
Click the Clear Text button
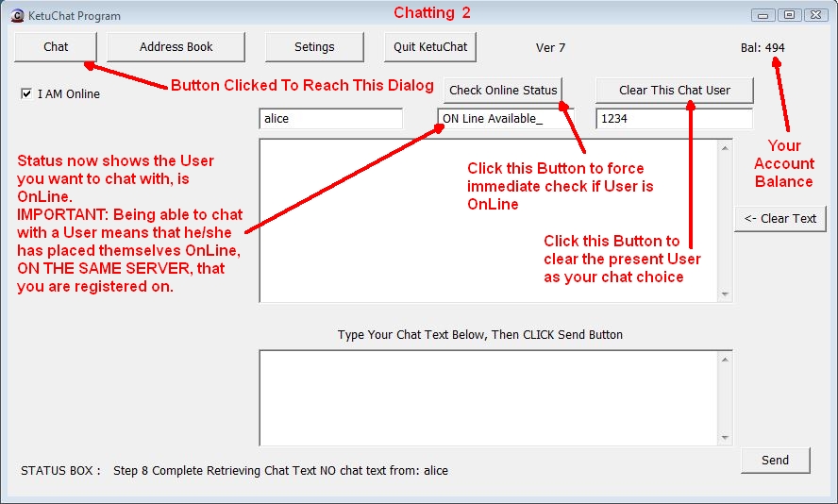click(779, 218)
